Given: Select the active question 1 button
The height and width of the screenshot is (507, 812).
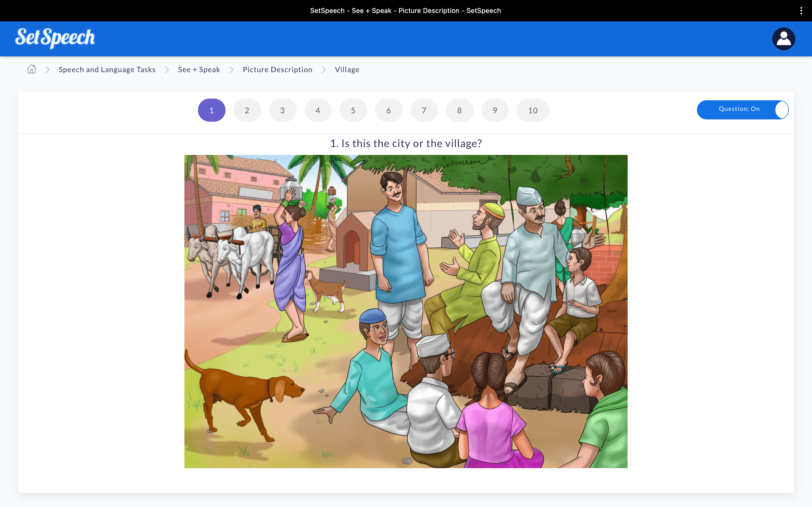Looking at the screenshot, I should click(212, 110).
